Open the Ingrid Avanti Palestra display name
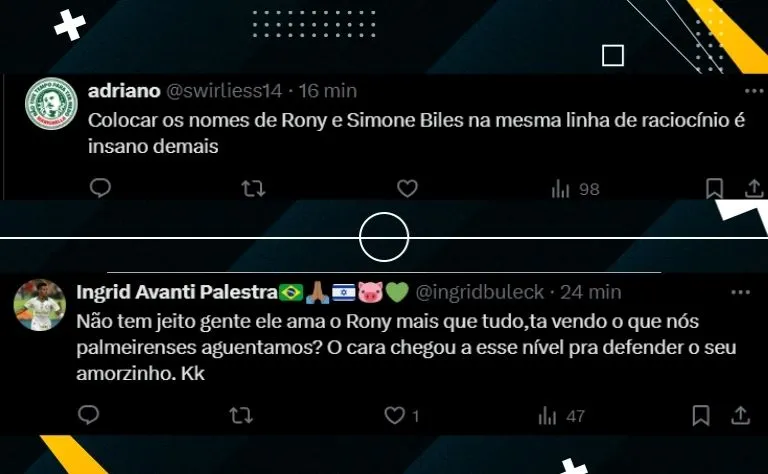Screen dimensions: 768x474 177,292
